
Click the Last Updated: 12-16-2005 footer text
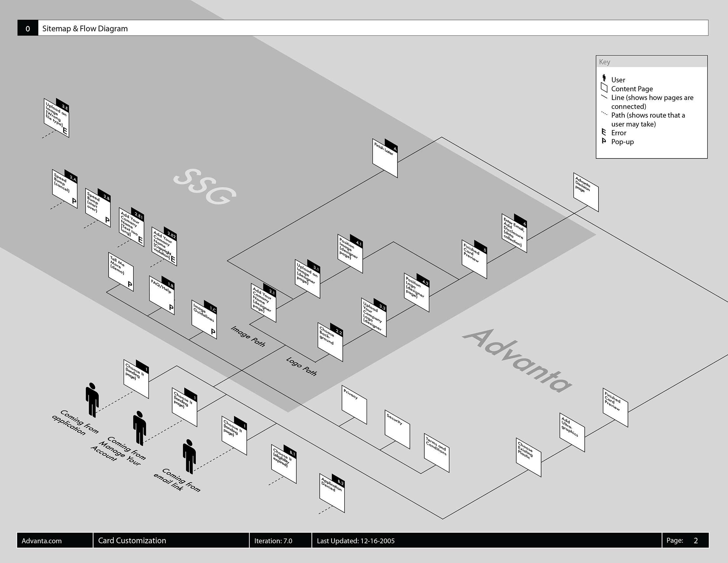pos(356,541)
